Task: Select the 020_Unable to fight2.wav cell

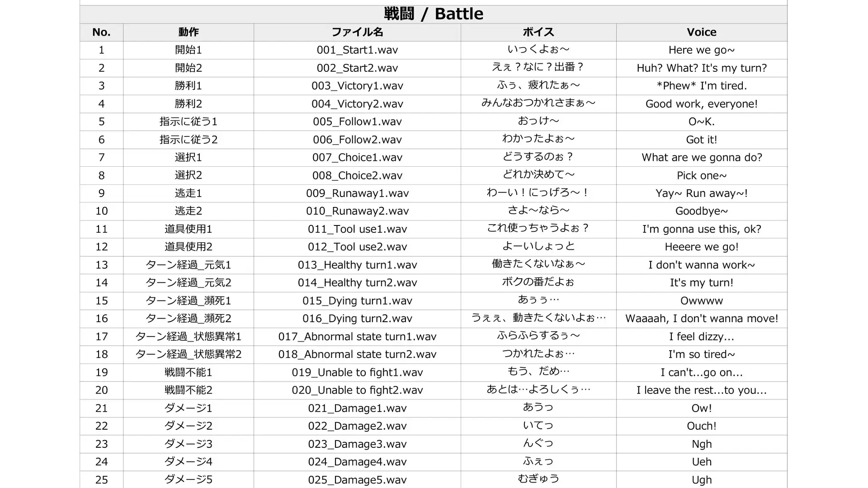Action: coord(357,390)
